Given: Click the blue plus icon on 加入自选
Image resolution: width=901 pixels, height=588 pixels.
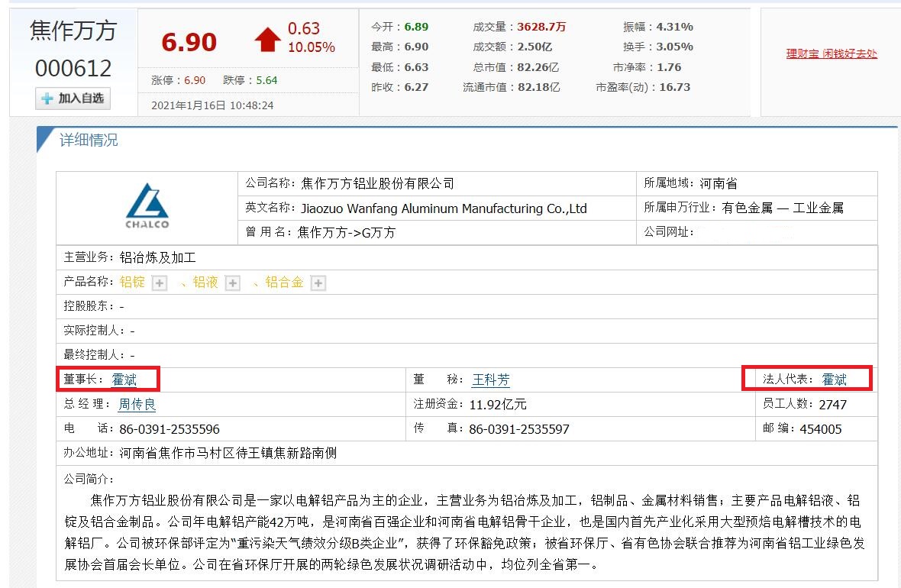Looking at the screenshot, I should point(47,99).
